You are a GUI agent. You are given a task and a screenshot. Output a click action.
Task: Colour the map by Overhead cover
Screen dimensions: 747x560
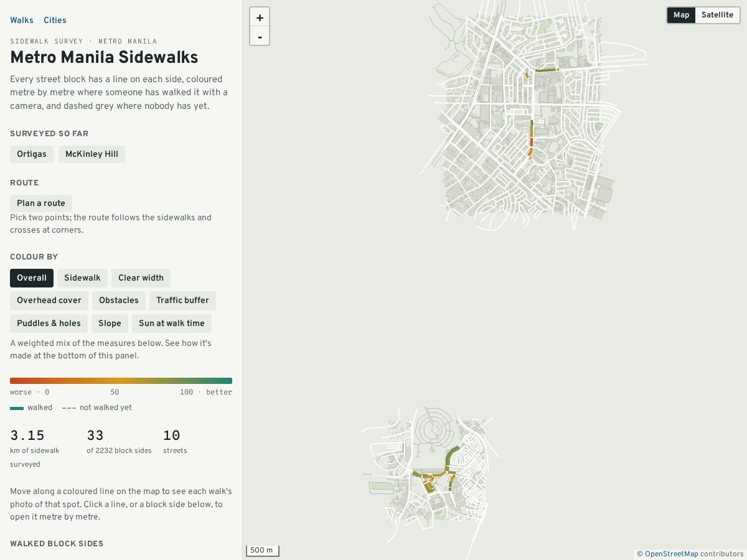[49, 301]
